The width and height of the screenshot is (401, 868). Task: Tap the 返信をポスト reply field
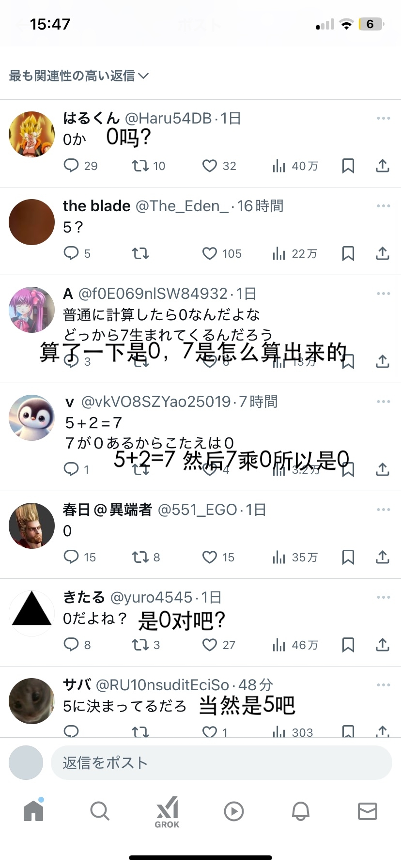pyautogui.click(x=221, y=763)
